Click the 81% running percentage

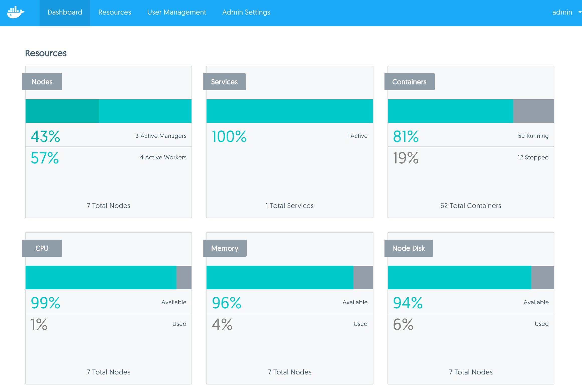coord(406,137)
